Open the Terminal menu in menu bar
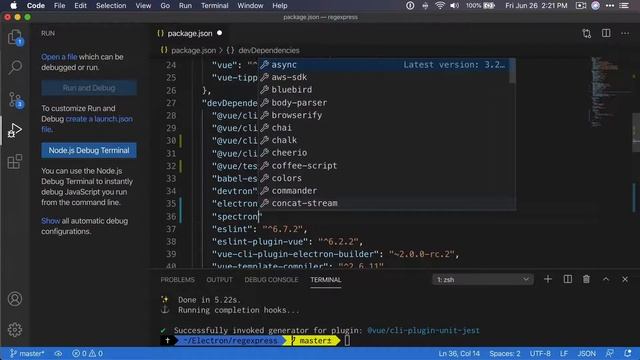 (214, 6)
